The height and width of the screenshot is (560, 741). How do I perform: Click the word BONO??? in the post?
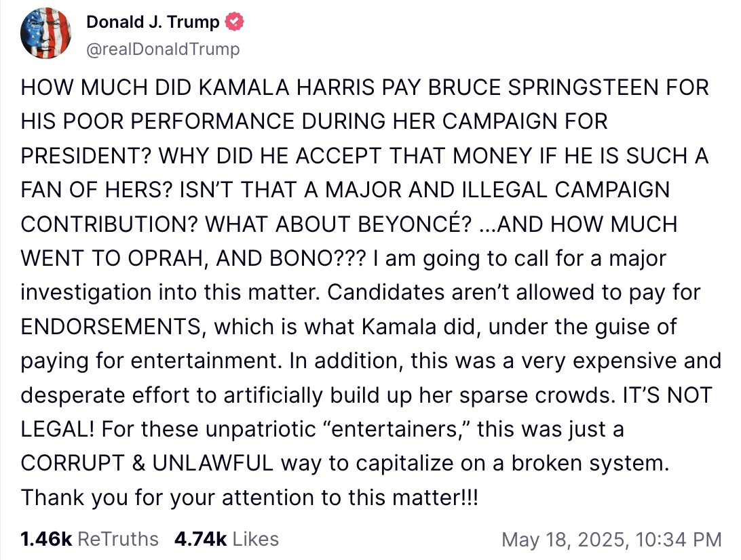[x=318, y=259]
